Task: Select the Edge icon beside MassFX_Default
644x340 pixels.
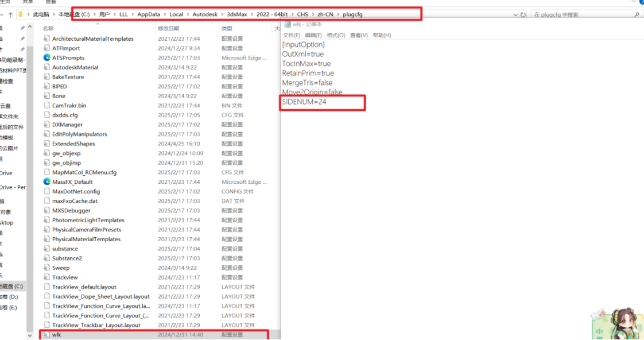Action: (x=47, y=181)
